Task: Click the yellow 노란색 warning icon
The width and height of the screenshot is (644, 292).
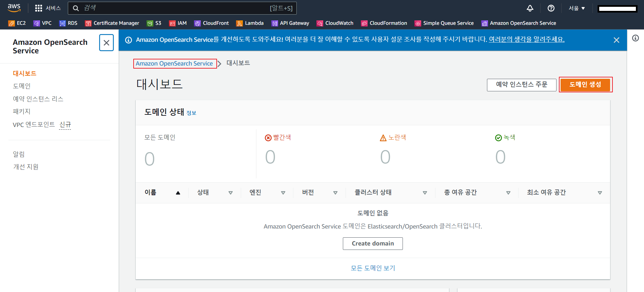Action: pyautogui.click(x=383, y=138)
